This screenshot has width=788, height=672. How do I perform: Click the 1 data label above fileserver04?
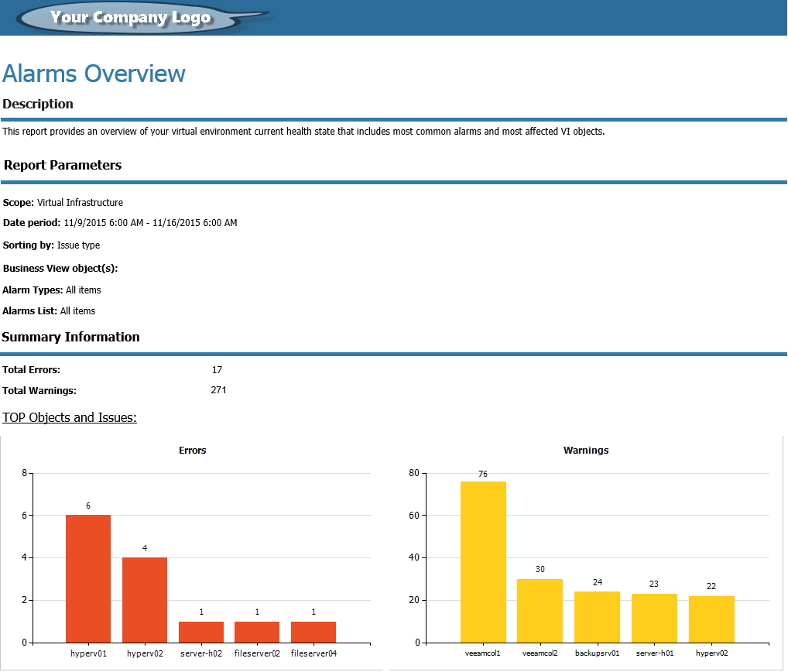click(313, 612)
